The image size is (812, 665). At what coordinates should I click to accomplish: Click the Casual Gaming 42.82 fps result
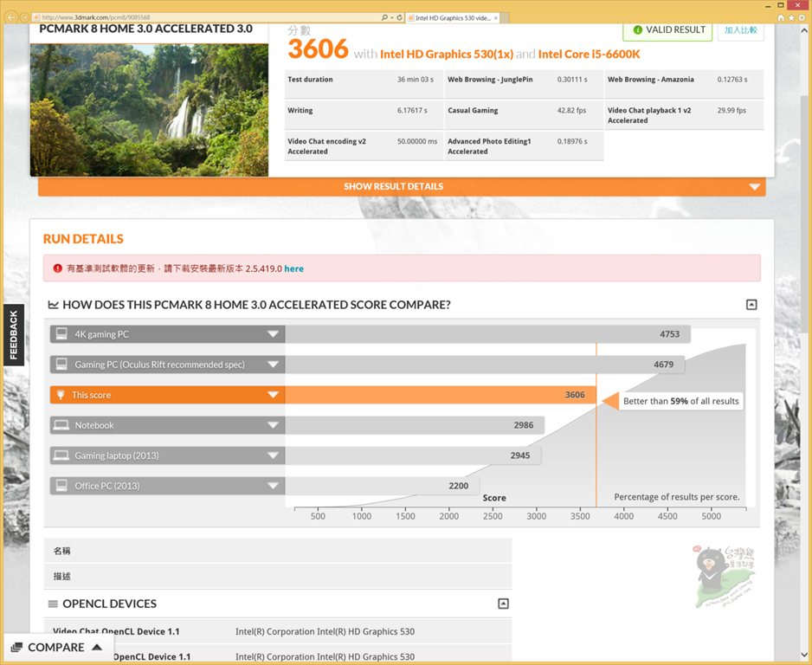click(524, 114)
